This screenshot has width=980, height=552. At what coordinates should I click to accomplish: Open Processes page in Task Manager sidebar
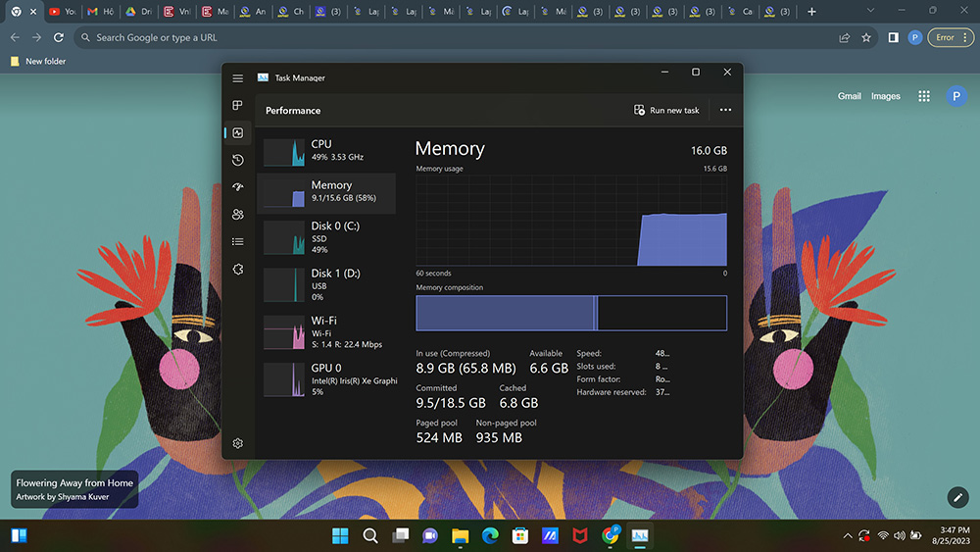[237, 105]
